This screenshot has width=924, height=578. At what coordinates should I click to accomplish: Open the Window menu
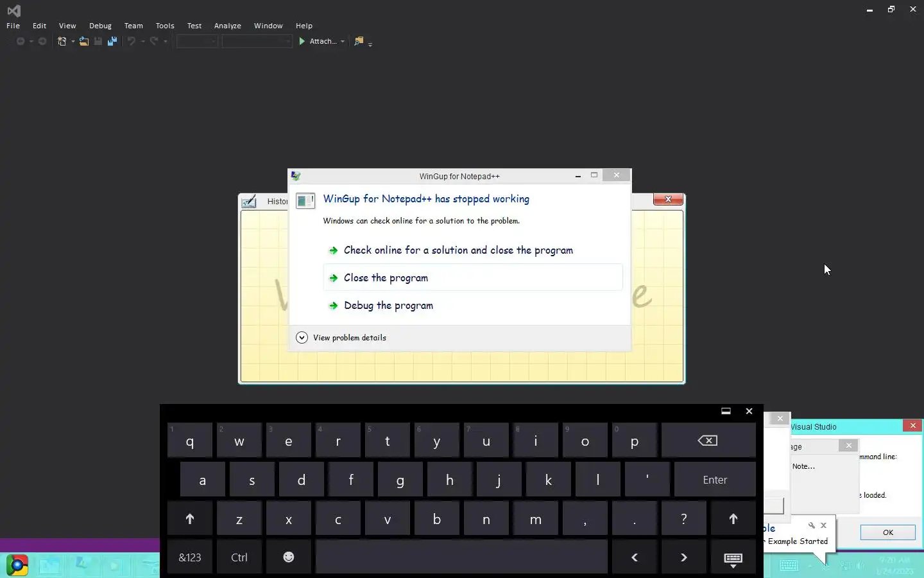(x=268, y=26)
